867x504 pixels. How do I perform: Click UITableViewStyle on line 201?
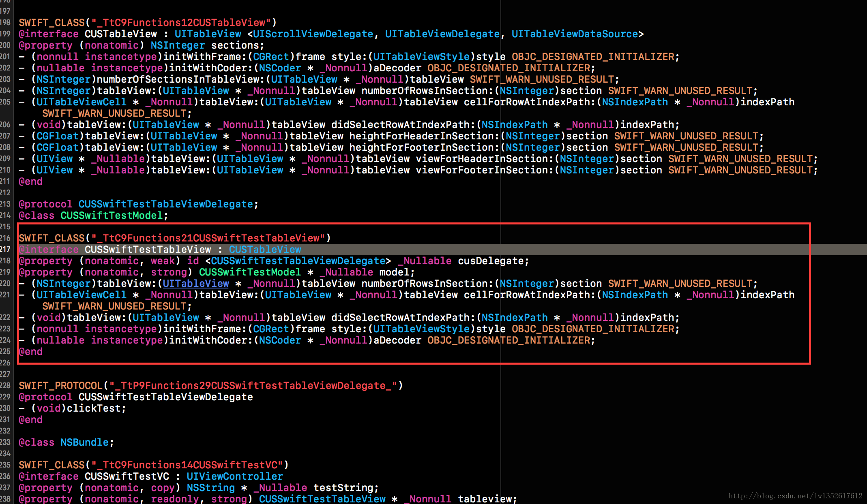point(421,57)
